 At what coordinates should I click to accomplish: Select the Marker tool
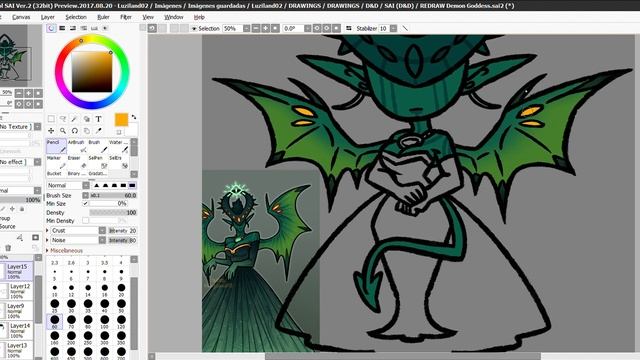[56, 162]
